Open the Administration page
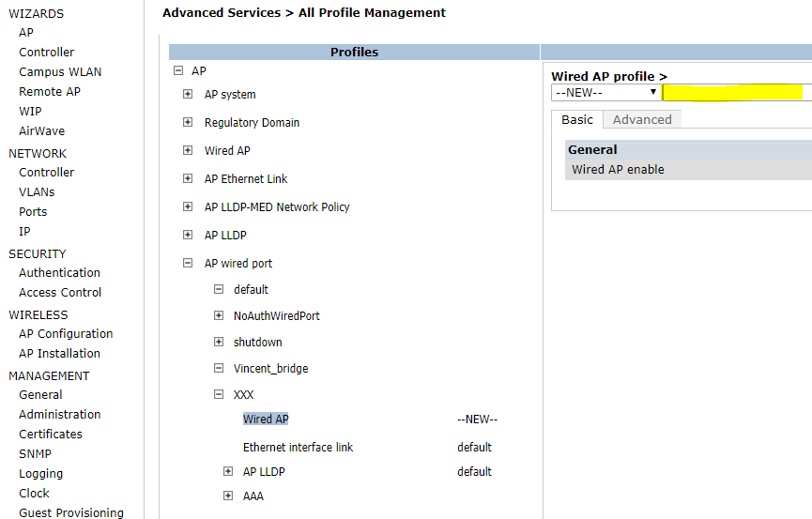This screenshot has width=812, height=519. coord(59,415)
